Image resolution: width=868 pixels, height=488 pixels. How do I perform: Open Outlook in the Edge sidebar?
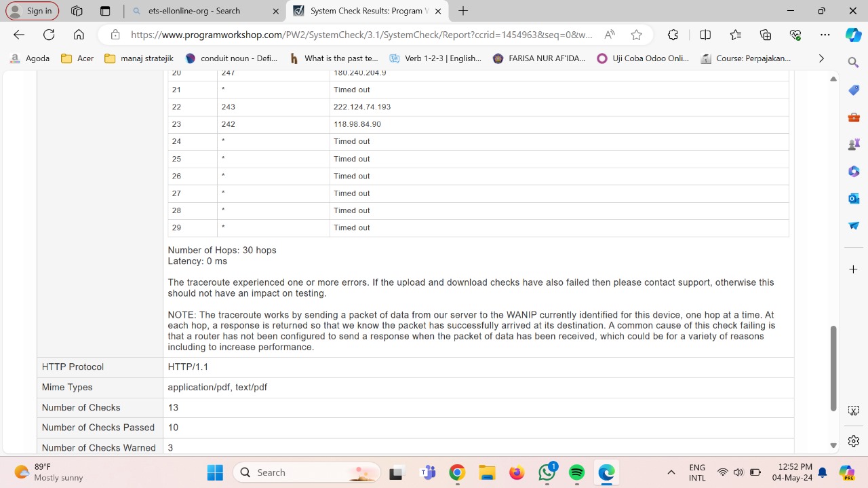point(854,198)
